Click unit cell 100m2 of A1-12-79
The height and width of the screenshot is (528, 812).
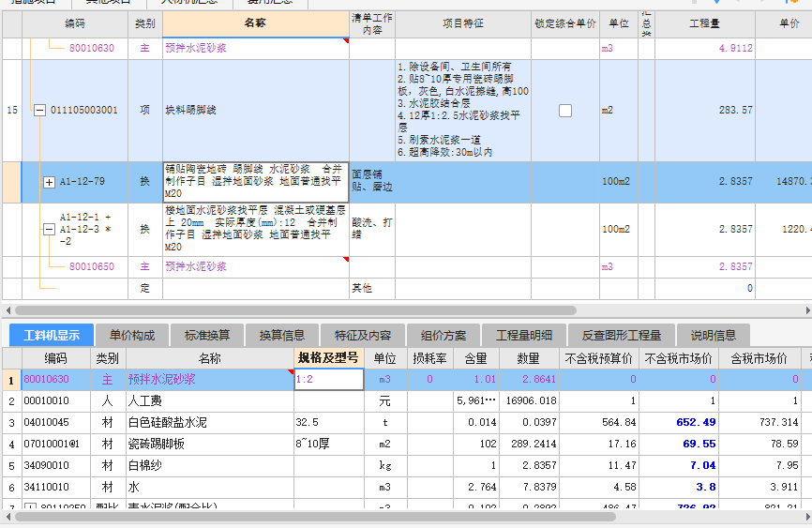point(618,182)
